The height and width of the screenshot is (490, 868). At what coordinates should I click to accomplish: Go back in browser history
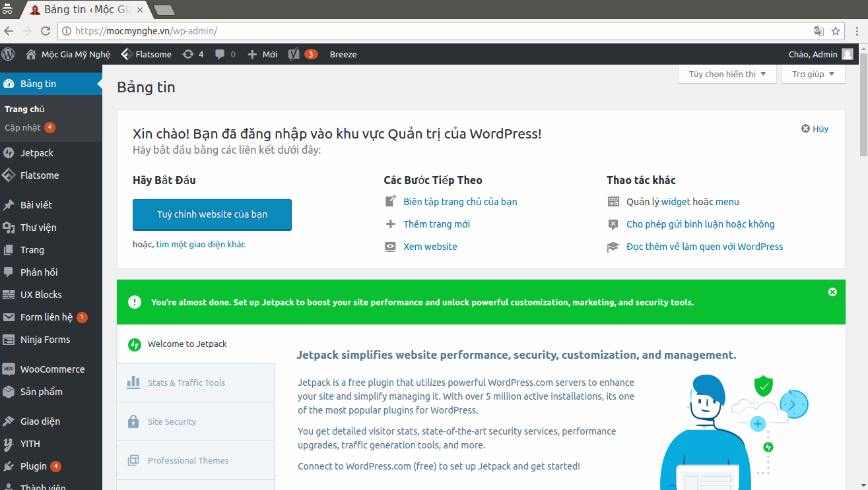(x=9, y=30)
